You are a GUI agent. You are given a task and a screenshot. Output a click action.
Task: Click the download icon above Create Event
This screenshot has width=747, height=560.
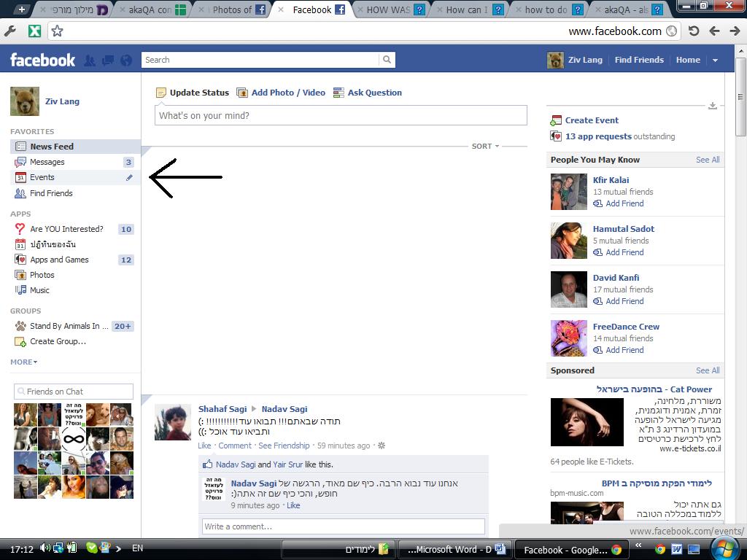click(x=713, y=106)
